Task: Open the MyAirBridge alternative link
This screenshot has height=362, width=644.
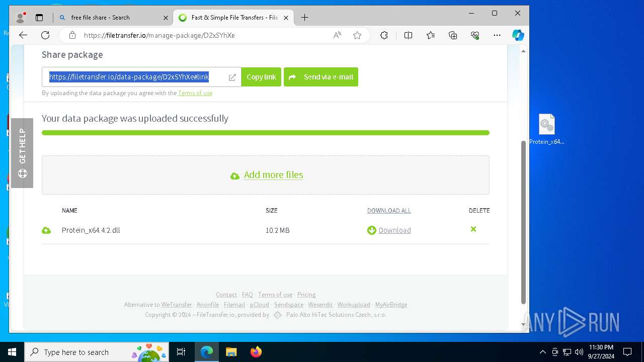Action: point(391,305)
